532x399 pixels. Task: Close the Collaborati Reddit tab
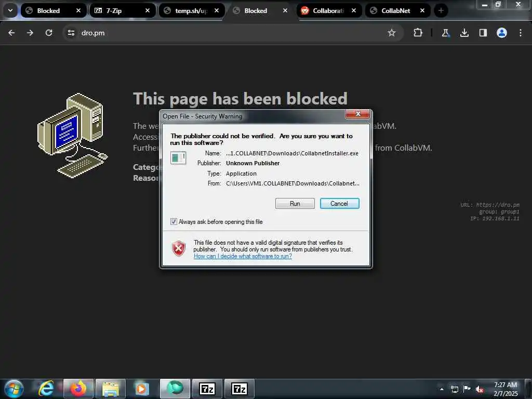point(354,11)
